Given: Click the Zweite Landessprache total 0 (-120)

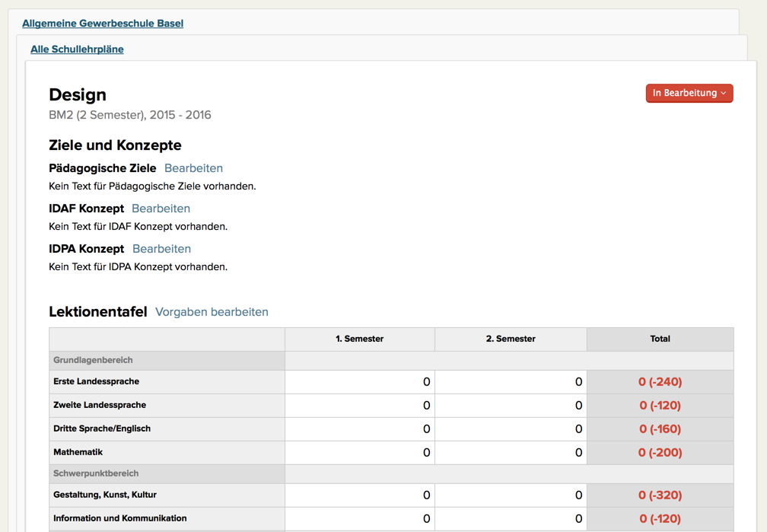Looking at the screenshot, I should [660, 405].
